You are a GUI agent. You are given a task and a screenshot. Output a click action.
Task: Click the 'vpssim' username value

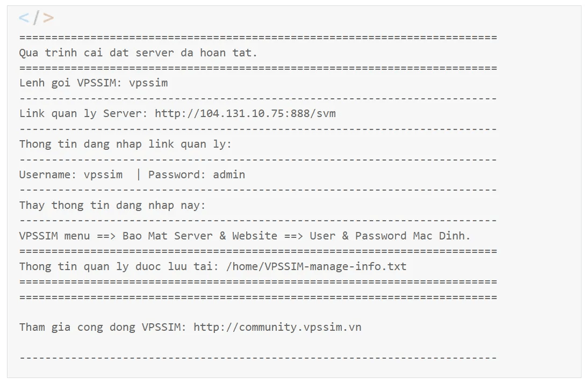coord(103,175)
